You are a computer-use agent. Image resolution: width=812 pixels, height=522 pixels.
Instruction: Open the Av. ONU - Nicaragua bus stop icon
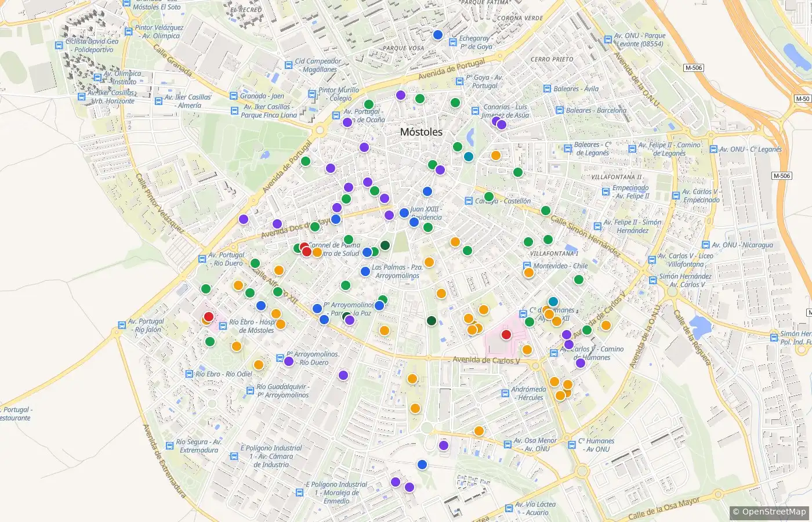[x=705, y=245]
